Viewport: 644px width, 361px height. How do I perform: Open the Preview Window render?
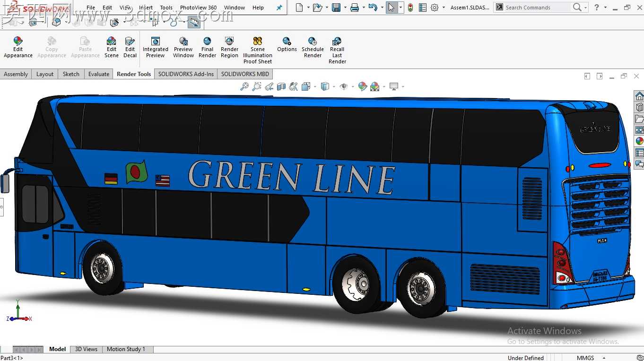pyautogui.click(x=183, y=47)
